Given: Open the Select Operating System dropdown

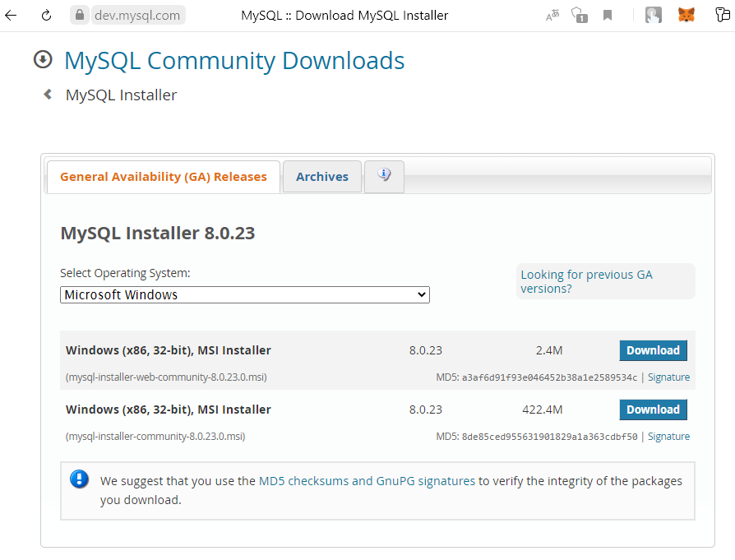Looking at the screenshot, I should [x=245, y=294].
